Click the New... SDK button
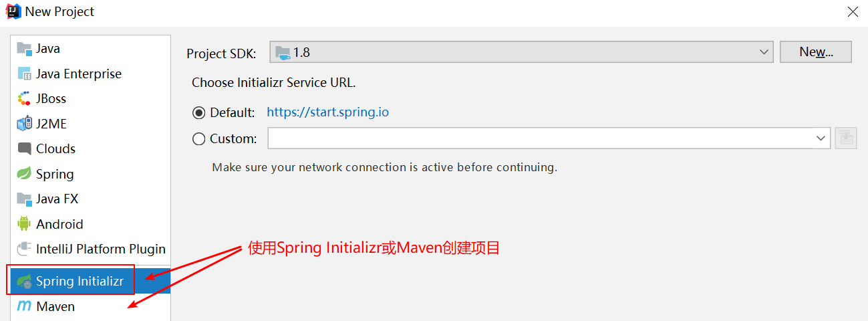Image resolution: width=868 pixels, height=321 pixels. click(816, 52)
